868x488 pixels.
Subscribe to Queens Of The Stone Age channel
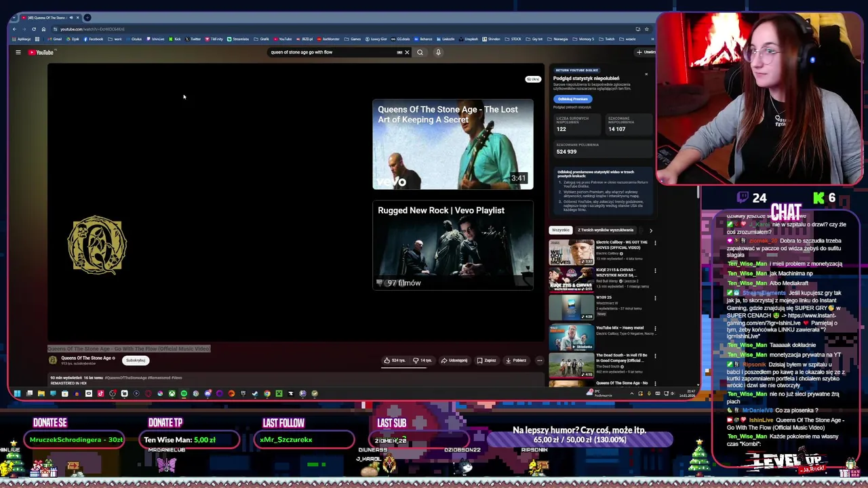coord(136,361)
